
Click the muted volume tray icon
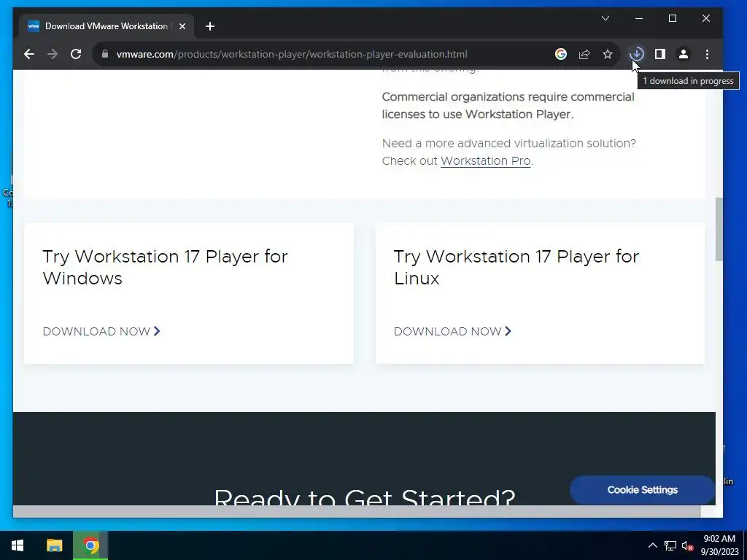tap(687, 545)
